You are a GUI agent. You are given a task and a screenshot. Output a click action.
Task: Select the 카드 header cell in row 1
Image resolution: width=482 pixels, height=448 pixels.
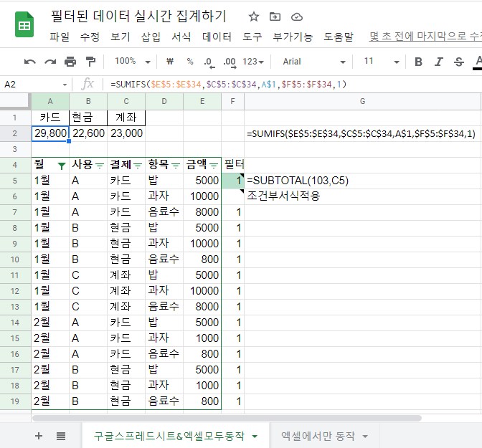pos(50,118)
